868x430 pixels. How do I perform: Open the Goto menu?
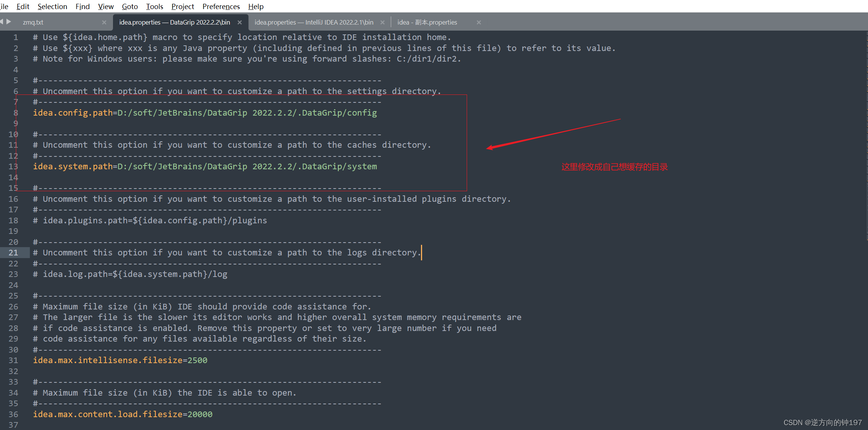click(130, 6)
